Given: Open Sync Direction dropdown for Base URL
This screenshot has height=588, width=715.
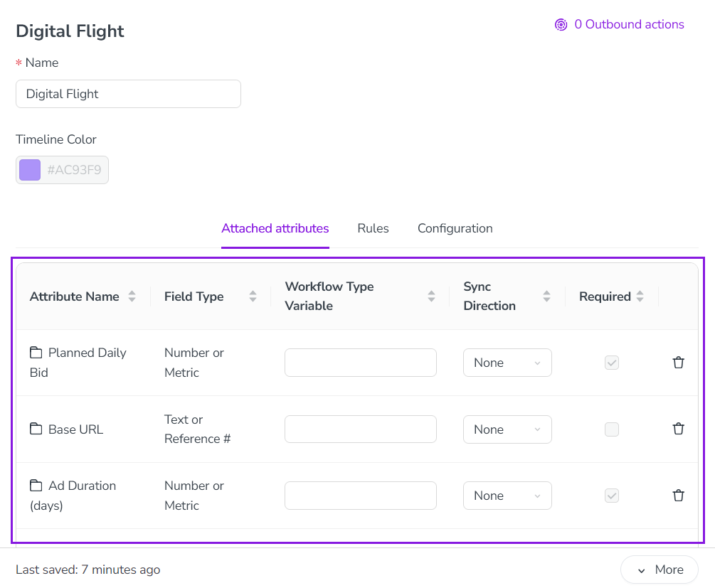Looking at the screenshot, I should pos(507,429).
